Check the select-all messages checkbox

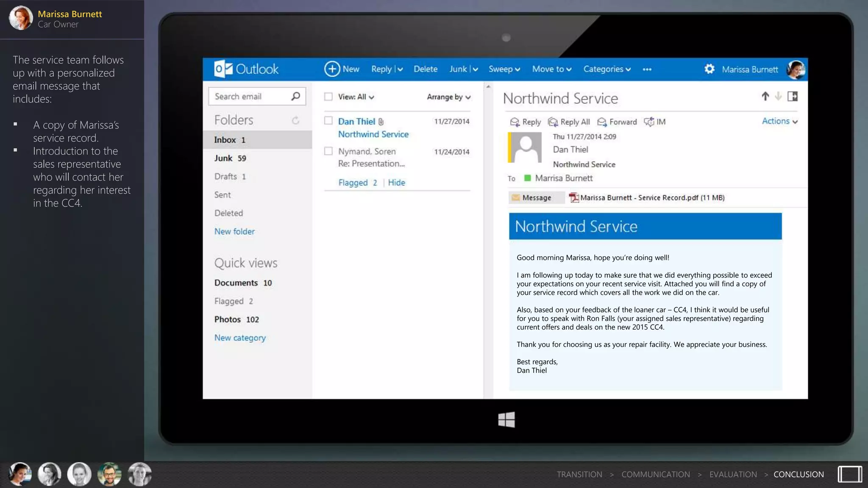click(328, 97)
